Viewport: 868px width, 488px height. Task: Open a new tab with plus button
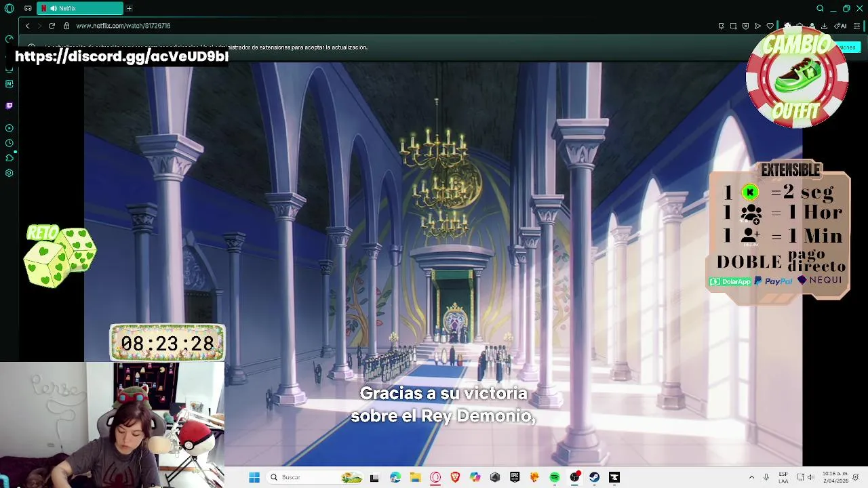[x=129, y=8]
